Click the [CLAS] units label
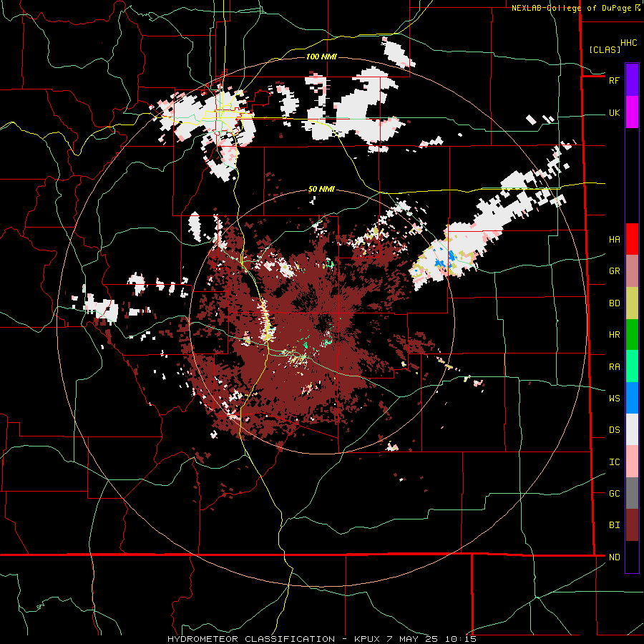 click(605, 50)
